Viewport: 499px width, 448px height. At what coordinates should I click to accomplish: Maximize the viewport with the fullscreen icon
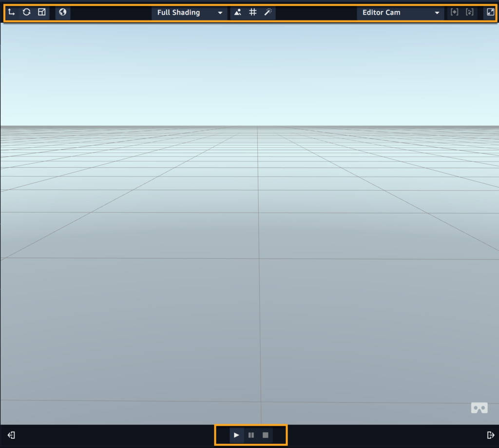(490, 12)
